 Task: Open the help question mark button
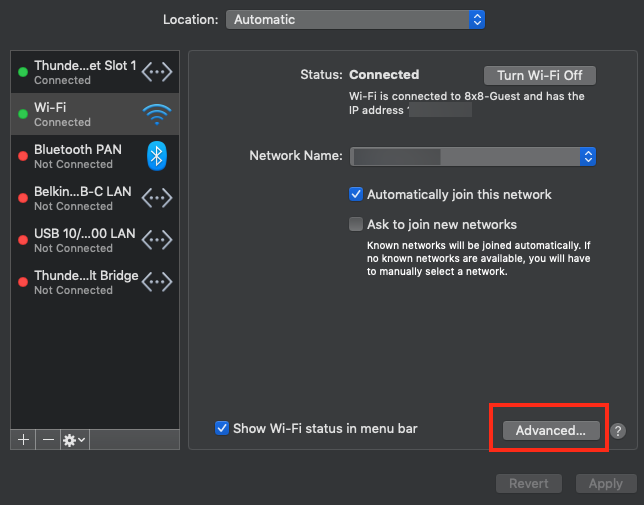click(619, 431)
